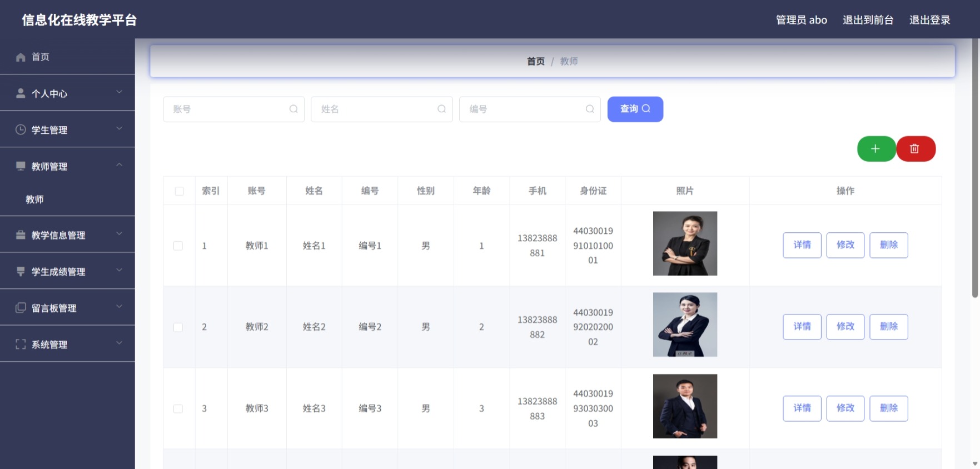Viewport: 980px width, 469px height.
Task: Focus the 编号 search input
Action: pyautogui.click(x=530, y=109)
